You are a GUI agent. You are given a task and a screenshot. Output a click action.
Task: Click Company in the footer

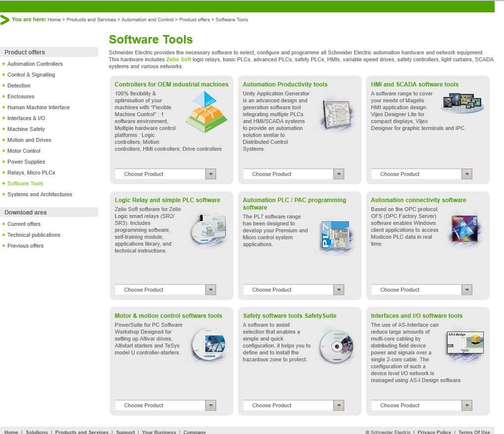pyautogui.click(x=194, y=432)
